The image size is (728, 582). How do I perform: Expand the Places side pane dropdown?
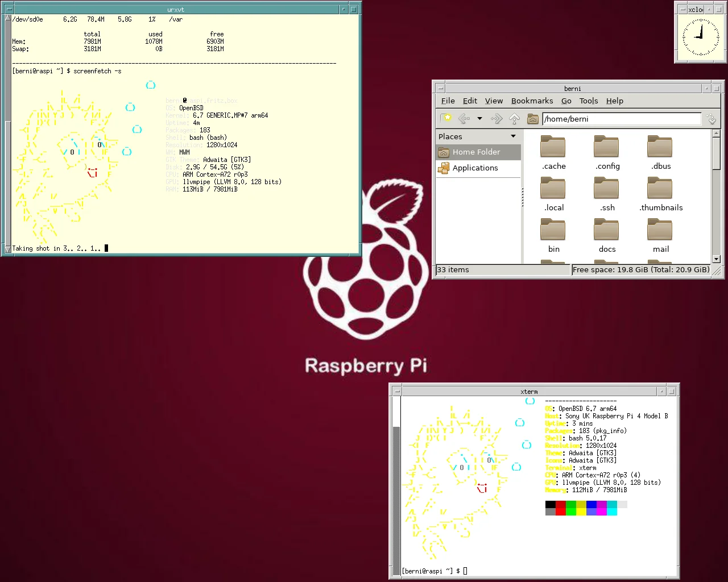513,136
